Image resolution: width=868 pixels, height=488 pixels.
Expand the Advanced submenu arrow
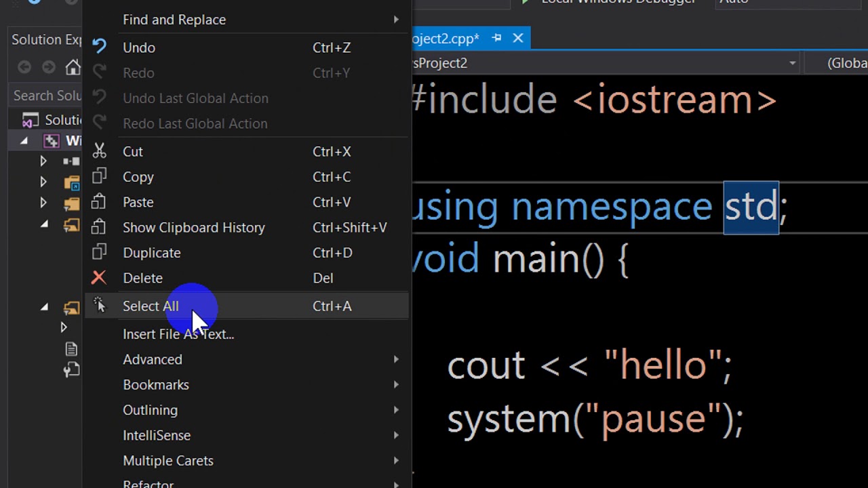click(x=396, y=359)
